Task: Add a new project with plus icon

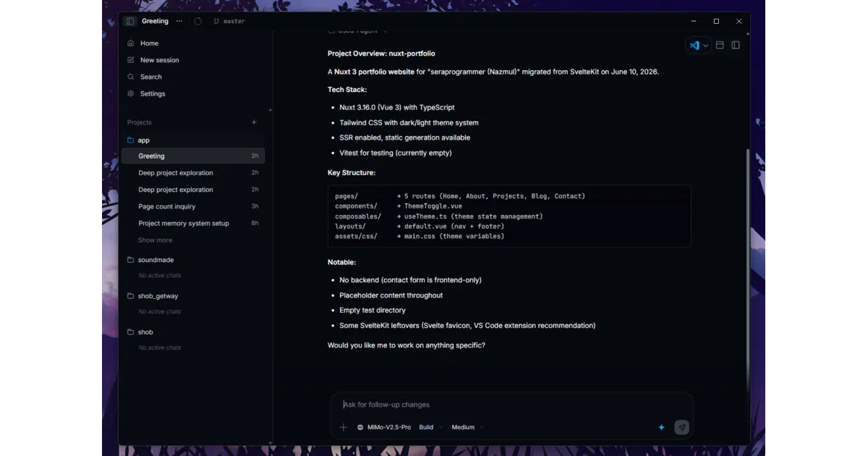Action: point(254,122)
